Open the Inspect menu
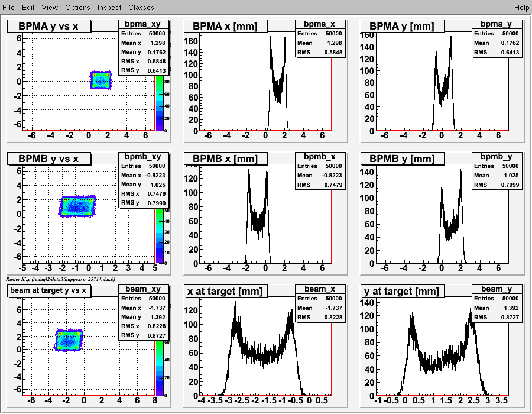 coord(109,8)
